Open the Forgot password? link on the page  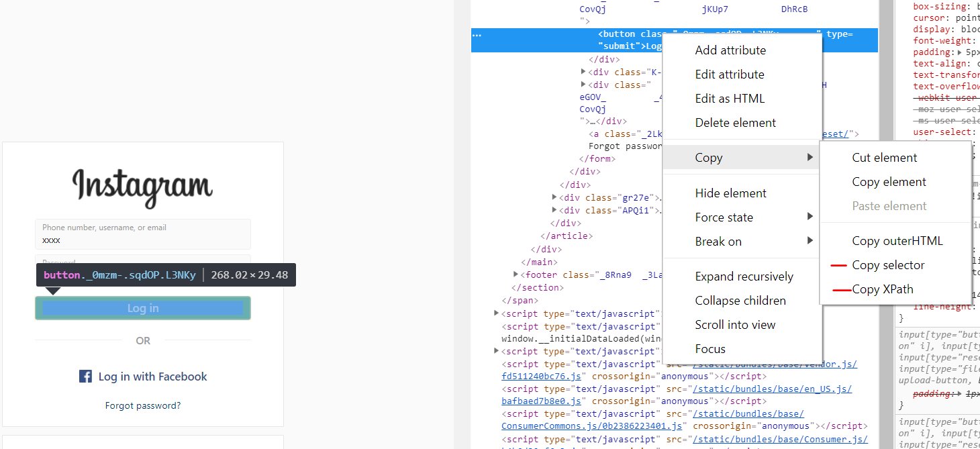[143, 405]
